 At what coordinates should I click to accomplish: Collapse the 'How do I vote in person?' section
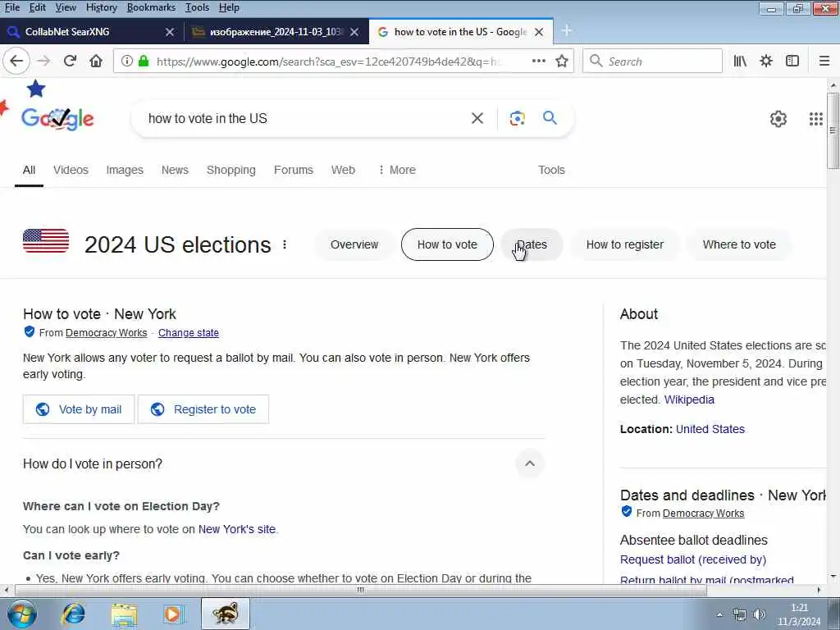pyautogui.click(x=529, y=463)
